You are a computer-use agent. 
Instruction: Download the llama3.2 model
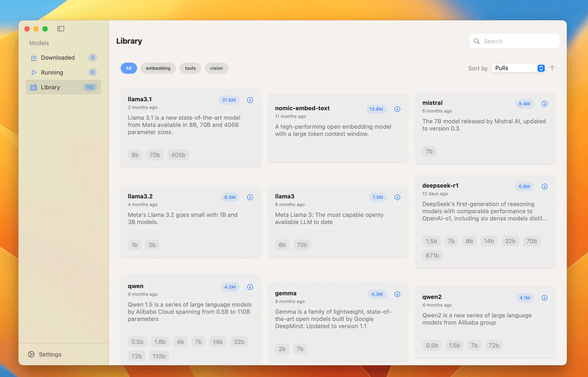pyautogui.click(x=250, y=197)
